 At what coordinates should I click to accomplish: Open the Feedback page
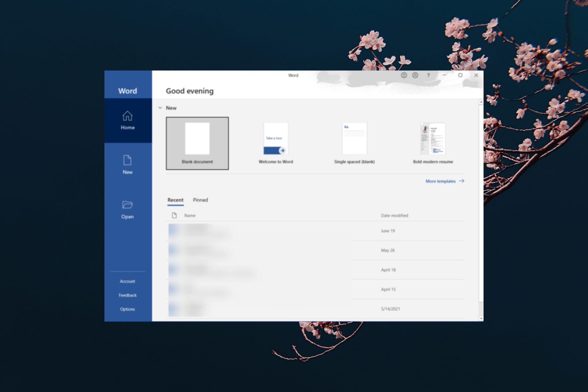point(128,295)
